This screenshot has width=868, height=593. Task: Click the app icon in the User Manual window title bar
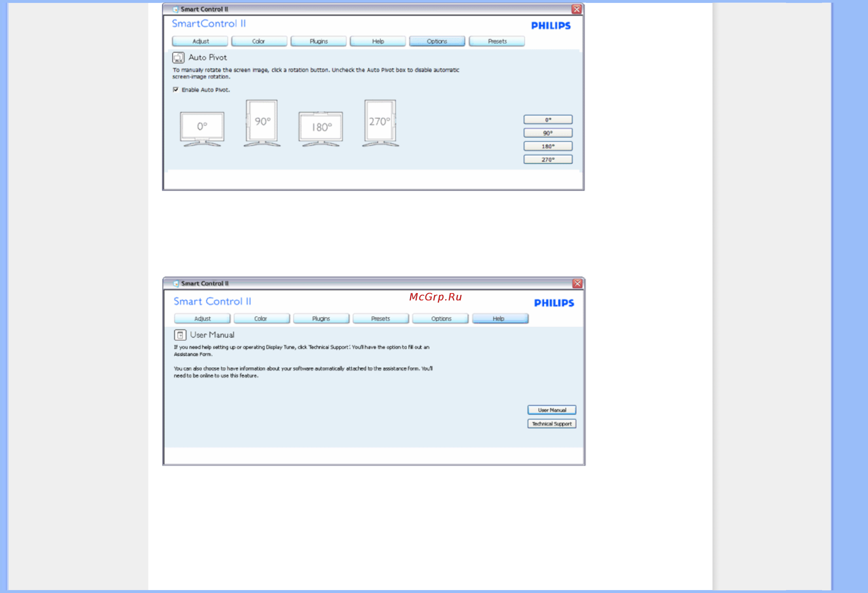176,284
